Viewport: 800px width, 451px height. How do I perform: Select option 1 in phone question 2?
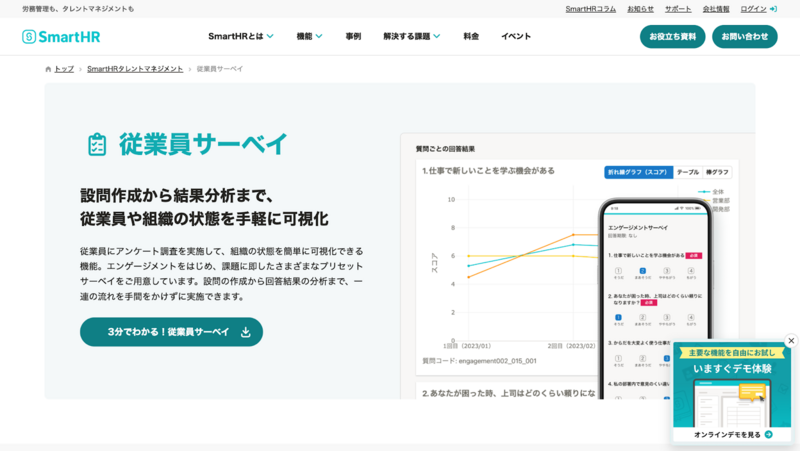pos(618,317)
